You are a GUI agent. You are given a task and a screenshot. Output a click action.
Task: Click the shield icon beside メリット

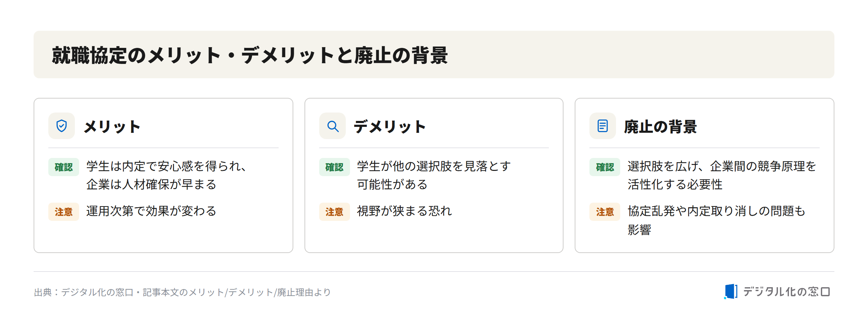62,126
